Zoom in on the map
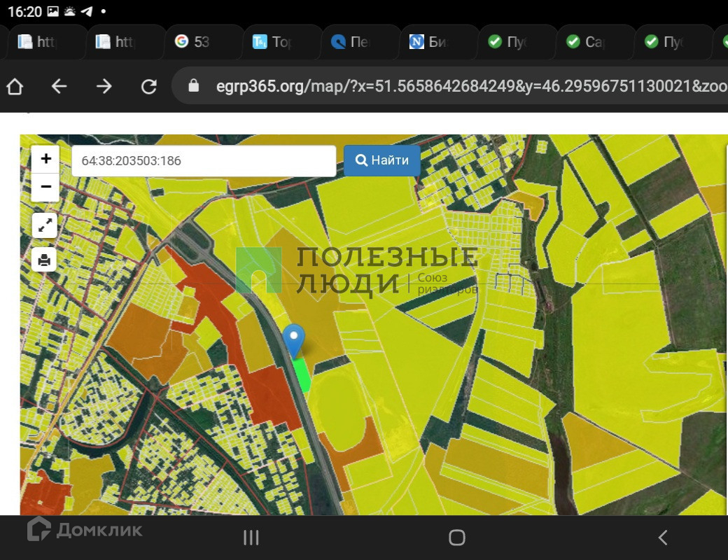Screen dimensions: 728x560 pos(45,159)
